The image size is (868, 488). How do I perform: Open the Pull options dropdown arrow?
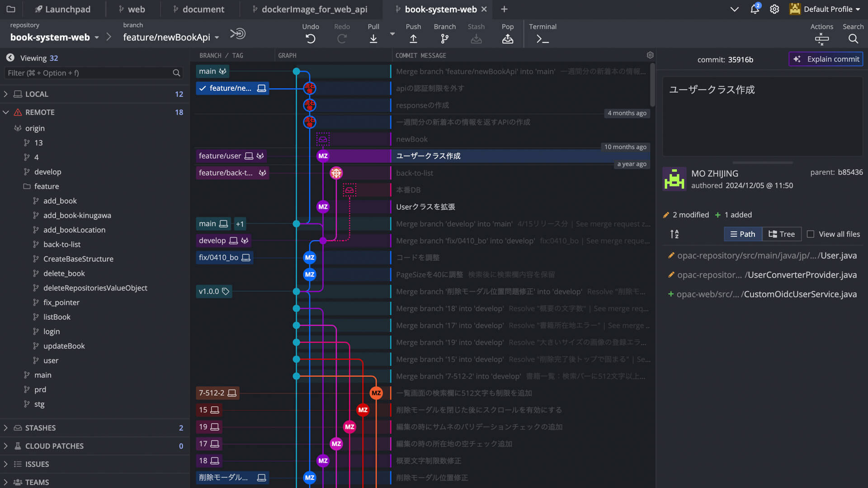pyautogui.click(x=392, y=34)
